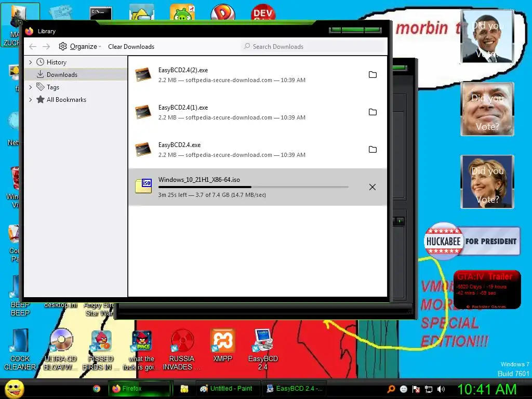The width and height of the screenshot is (532, 399).
Task: Select All Bookmarks in the sidebar
Action: pos(66,100)
